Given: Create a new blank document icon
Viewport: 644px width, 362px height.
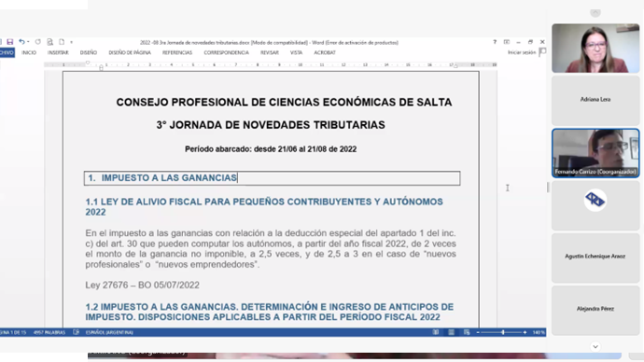Looking at the screenshot, I should (62, 42).
